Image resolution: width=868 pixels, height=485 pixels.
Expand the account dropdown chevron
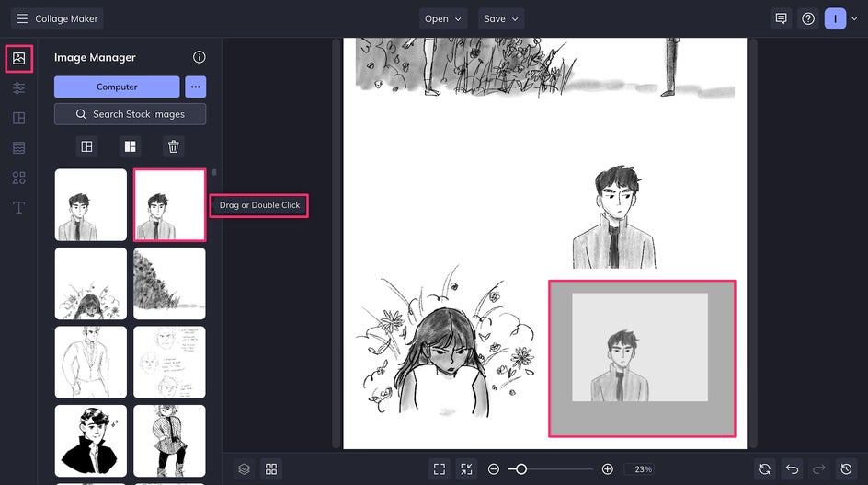[854, 18]
